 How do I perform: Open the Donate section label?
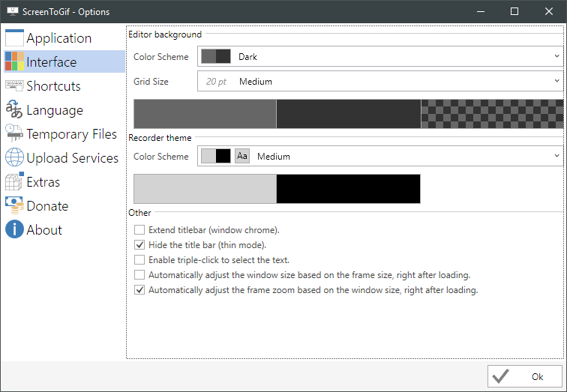point(47,206)
